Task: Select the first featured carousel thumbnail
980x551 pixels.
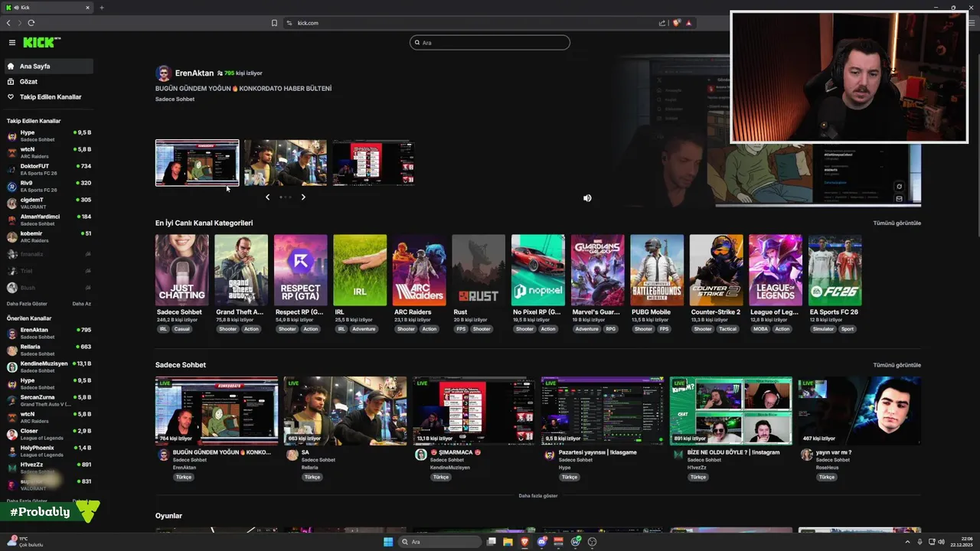Action: tap(197, 162)
